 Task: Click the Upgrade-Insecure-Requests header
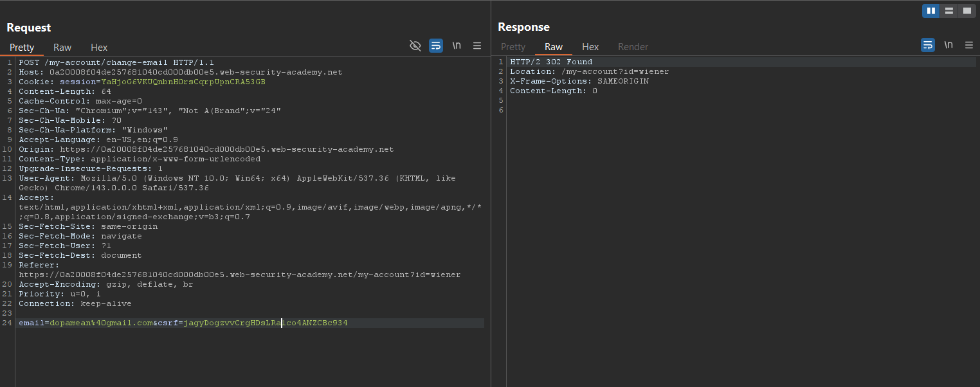pos(90,168)
